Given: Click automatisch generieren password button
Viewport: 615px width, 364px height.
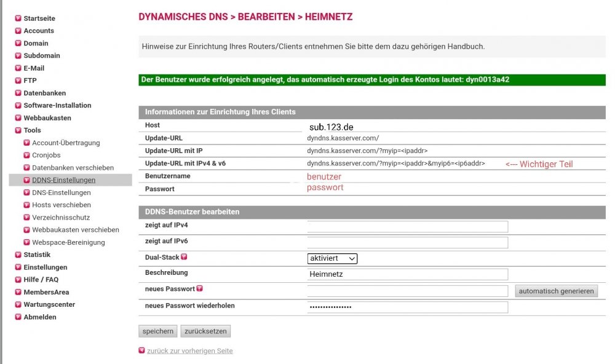Looking at the screenshot, I should point(556,291).
